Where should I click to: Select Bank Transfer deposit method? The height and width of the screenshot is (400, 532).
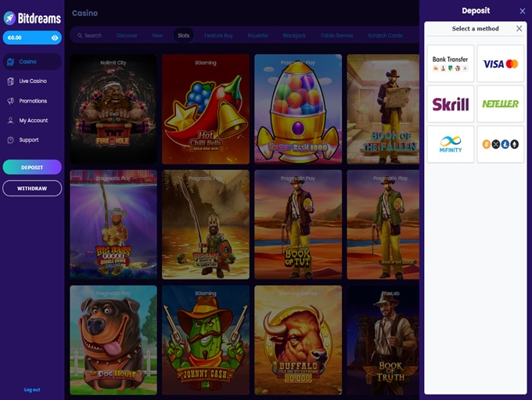tap(451, 63)
